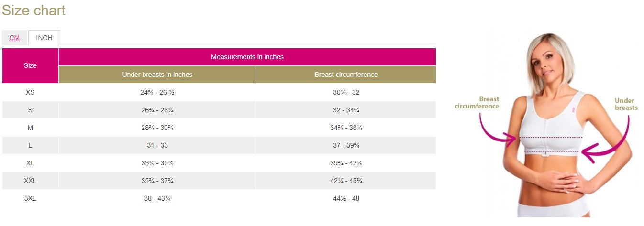Click the 44½ - 48 circumference cell
Screen dimensions: 644x226
coord(346,198)
